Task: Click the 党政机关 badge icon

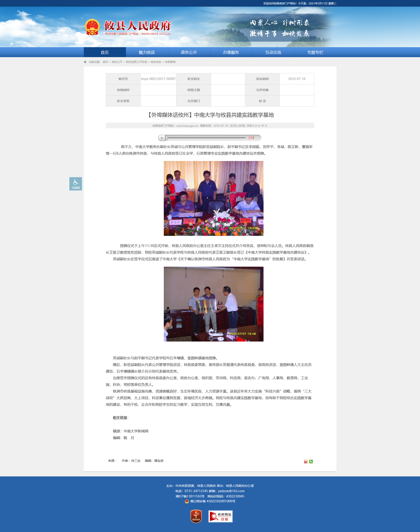Action: click(x=196, y=516)
